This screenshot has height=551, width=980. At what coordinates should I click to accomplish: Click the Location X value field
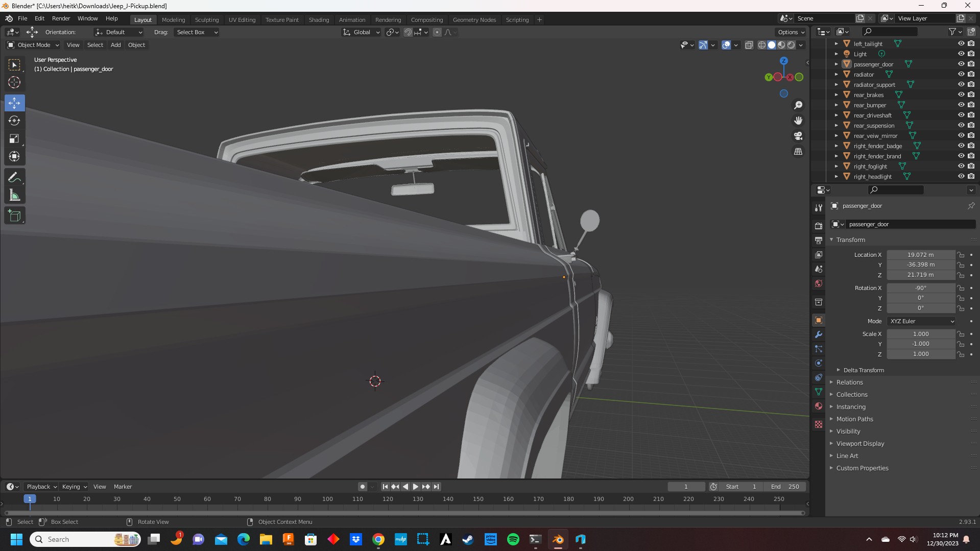pyautogui.click(x=920, y=255)
